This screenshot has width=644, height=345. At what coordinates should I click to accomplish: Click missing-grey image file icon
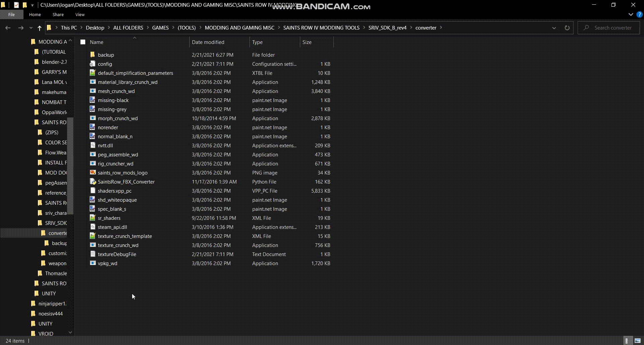[x=93, y=109]
